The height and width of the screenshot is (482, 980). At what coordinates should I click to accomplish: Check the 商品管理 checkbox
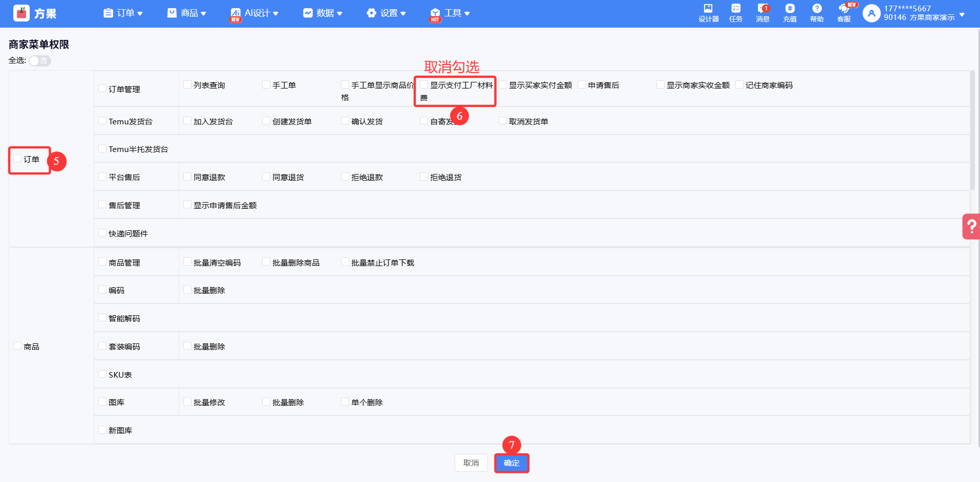102,262
